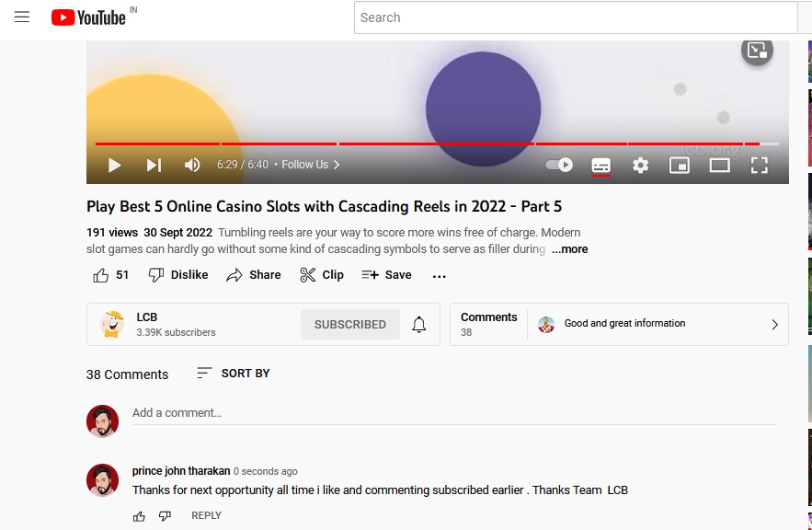The width and height of the screenshot is (812, 530).
Task: Open player settings gear
Action: pos(640,166)
